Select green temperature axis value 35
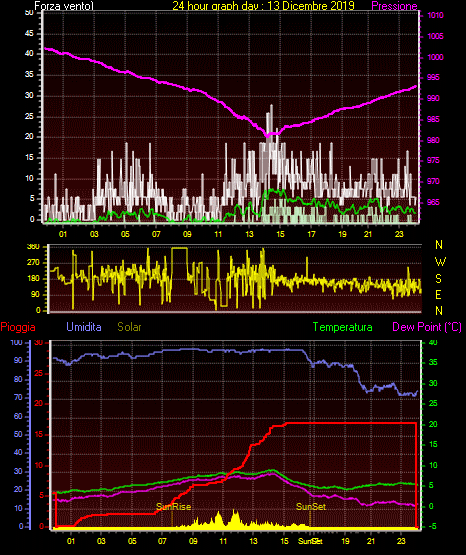The image size is (466, 555). [x=433, y=362]
